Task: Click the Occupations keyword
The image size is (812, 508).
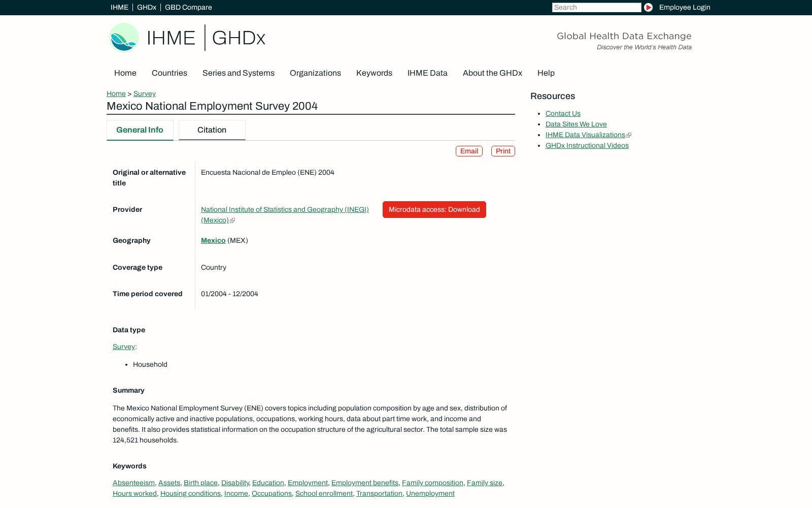Action: (272, 493)
